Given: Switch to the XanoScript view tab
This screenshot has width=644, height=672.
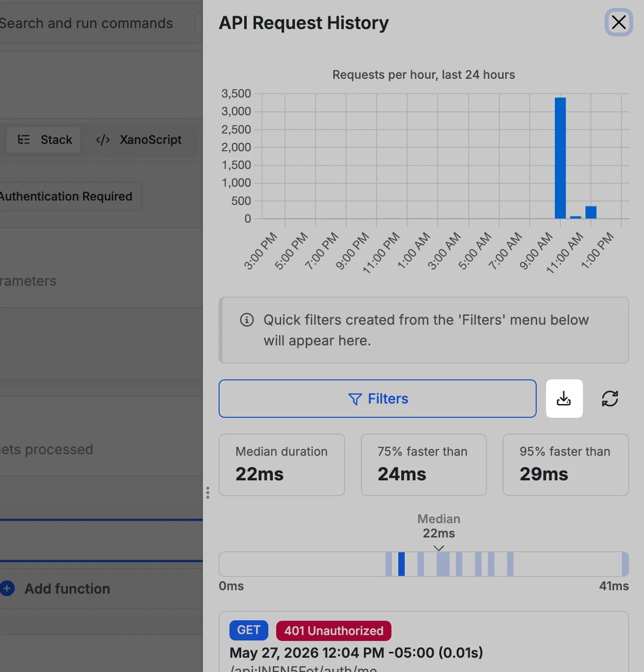Looking at the screenshot, I should 139,140.
